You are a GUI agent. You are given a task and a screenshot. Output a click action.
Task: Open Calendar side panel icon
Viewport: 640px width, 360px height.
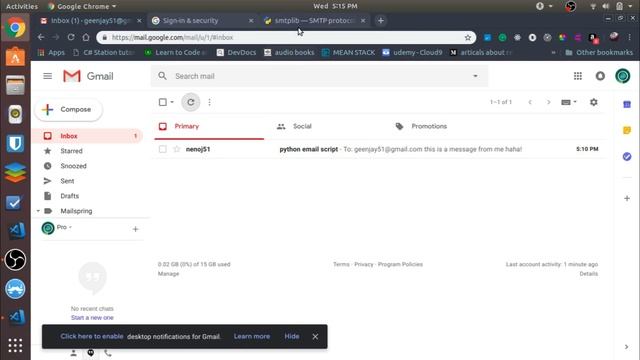coord(627,104)
